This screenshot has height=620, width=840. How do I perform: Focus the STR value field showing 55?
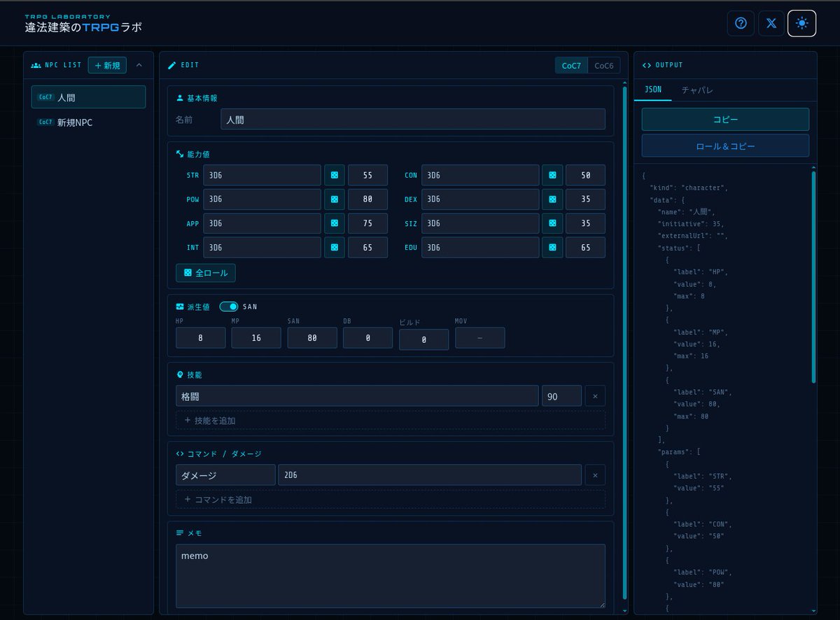(367, 175)
